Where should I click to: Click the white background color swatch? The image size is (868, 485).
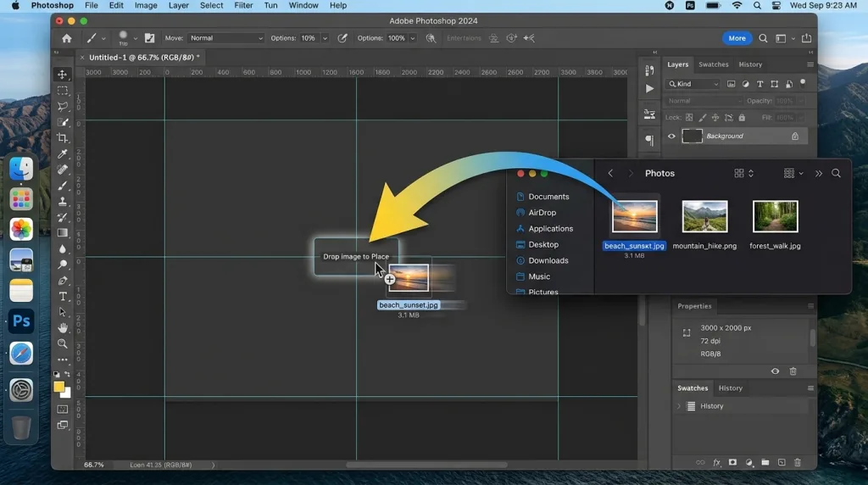68,395
